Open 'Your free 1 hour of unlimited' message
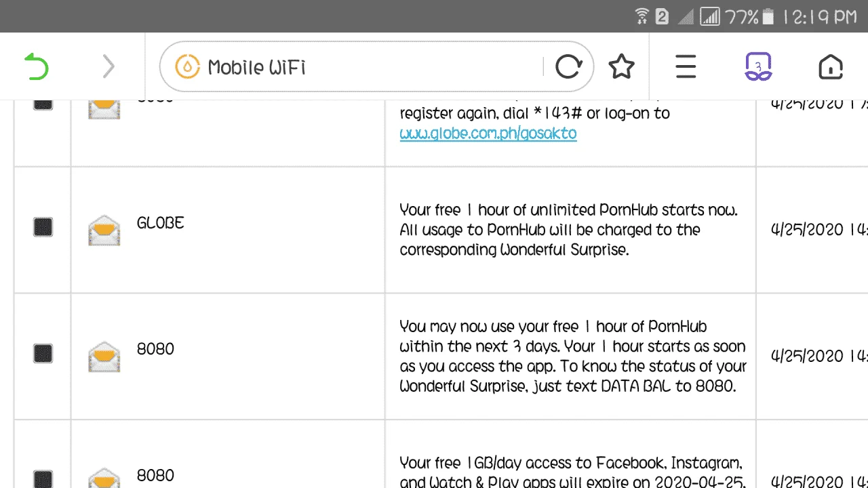Image resolution: width=868 pixels, height=488 pixels. point(569,230)
